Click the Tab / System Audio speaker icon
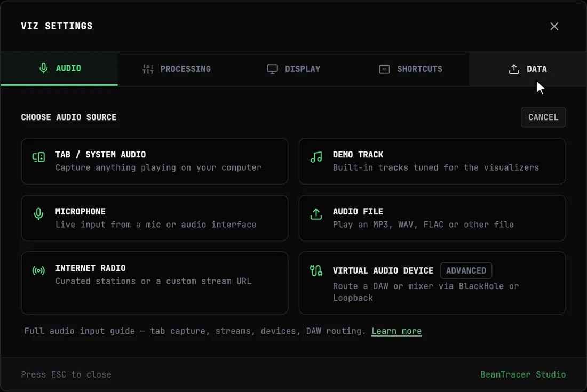This screenshot has height=392, width=587. coord(38,157)
